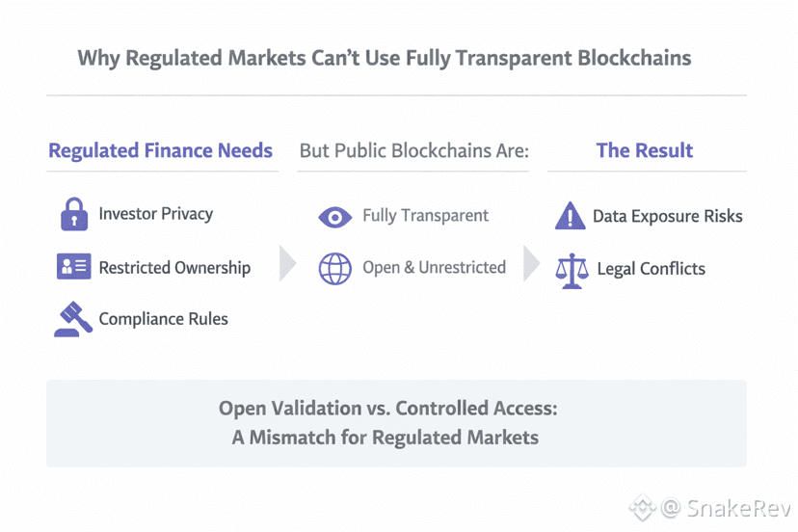Click the Open Validation vs. Controlled Access banner

click(x=396, y=423)
